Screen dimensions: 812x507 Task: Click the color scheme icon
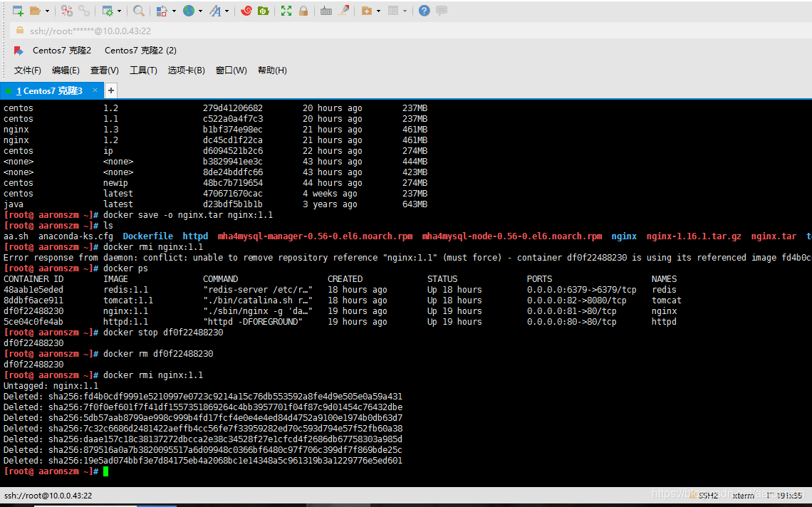[162, 11]
